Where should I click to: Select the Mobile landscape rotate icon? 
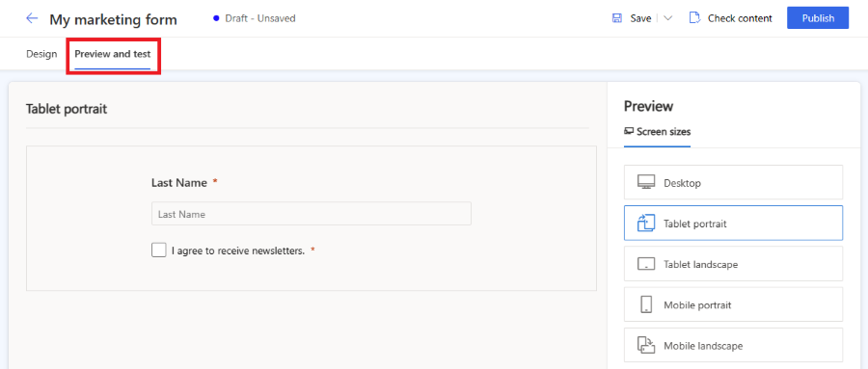coord(646,345)
